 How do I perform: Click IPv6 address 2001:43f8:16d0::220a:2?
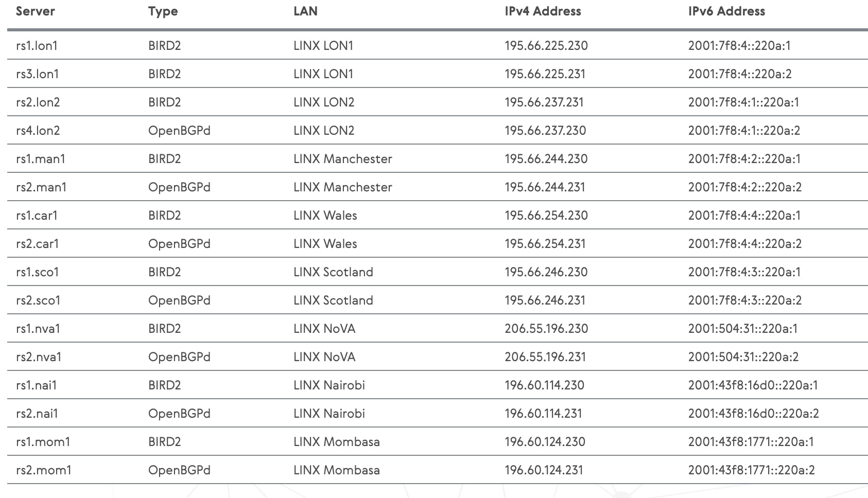(753, 414)
